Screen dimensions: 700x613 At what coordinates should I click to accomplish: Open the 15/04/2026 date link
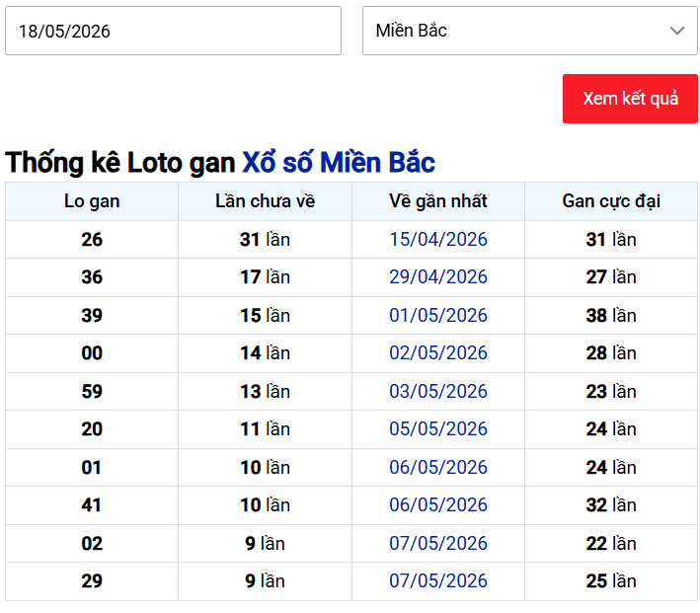coord(438,239)
